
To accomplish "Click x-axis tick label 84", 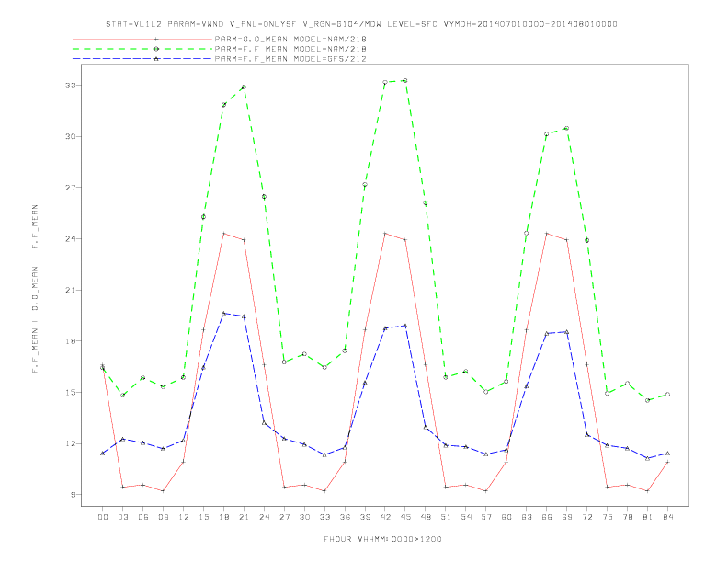I will pyautogui.click(x=667, y=517).
